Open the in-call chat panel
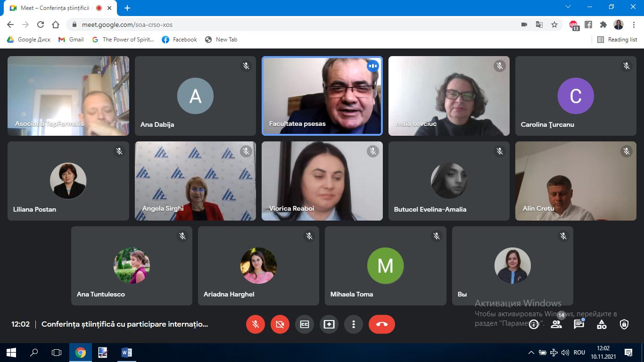Image resolution: width=644 pixels, height=362 pixels. coord(579,324)
